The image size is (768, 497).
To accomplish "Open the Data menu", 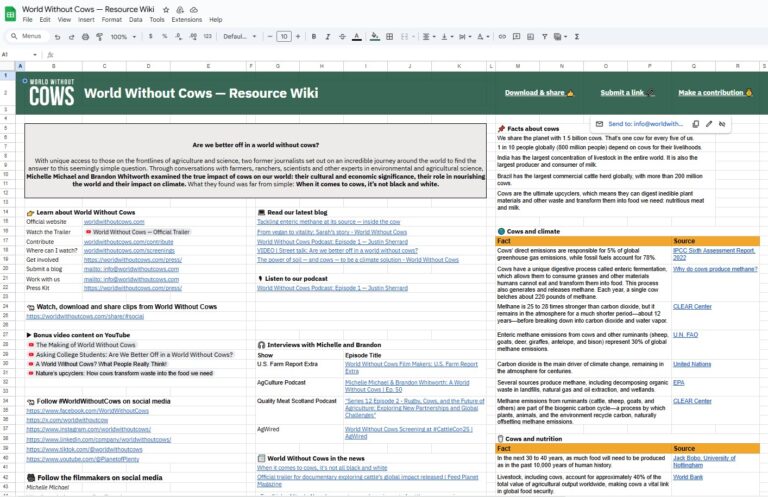I will point(136,20).
